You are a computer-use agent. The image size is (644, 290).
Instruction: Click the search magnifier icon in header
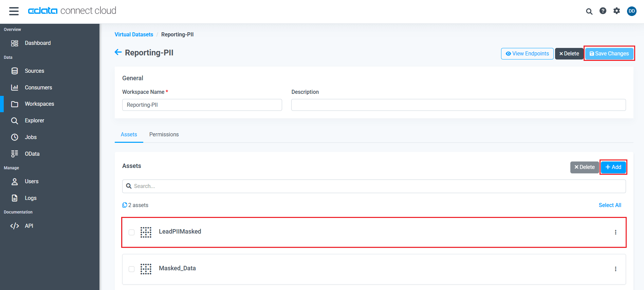coord(589,11)
